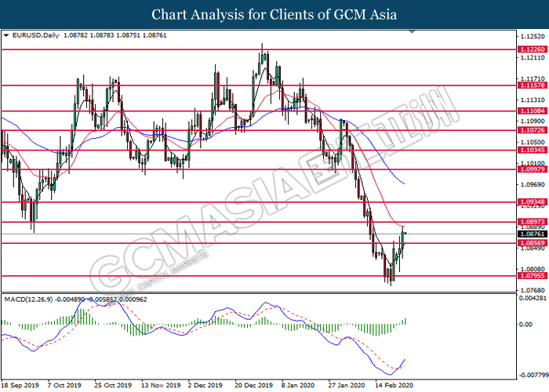Select the 1.11578 price level label
Screen dimensions: 549x392
532,85
